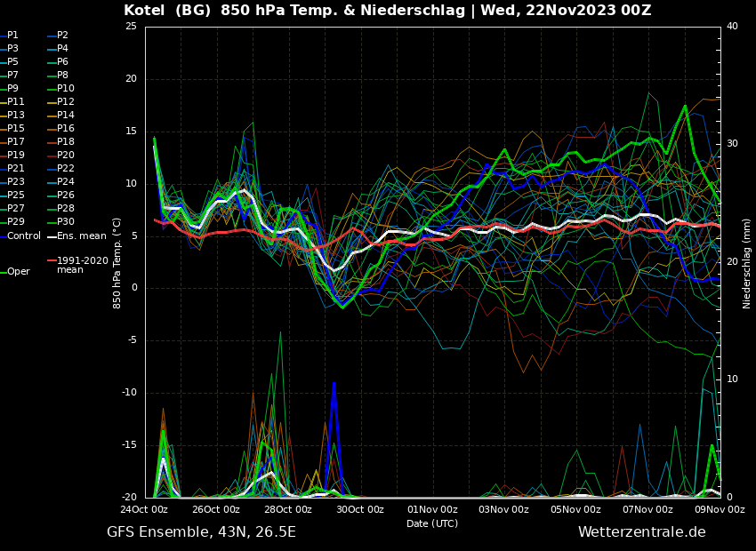
Task: Click the P30 legend label
Action: [x=66, y=222]
